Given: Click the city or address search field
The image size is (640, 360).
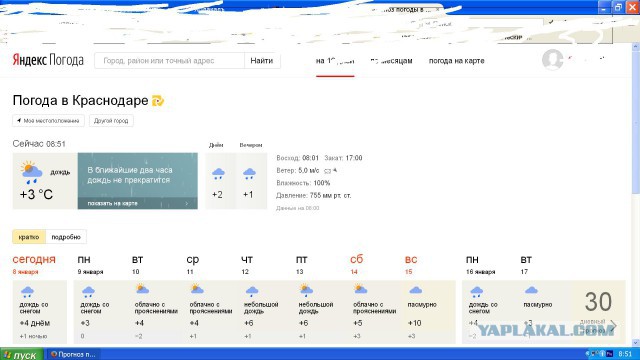Looking at the screenshot, I should pyautogui.click(x=169, y=60).
